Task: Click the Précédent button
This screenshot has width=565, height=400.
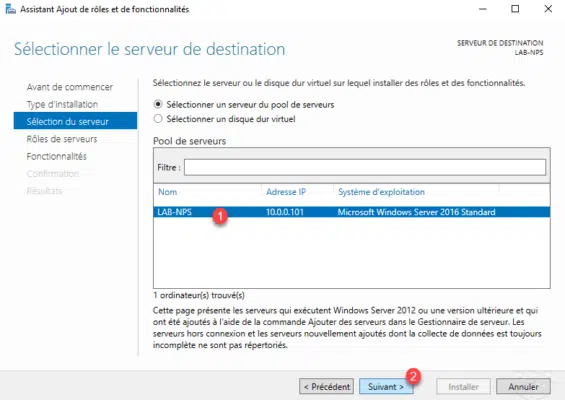Action: 326,387
